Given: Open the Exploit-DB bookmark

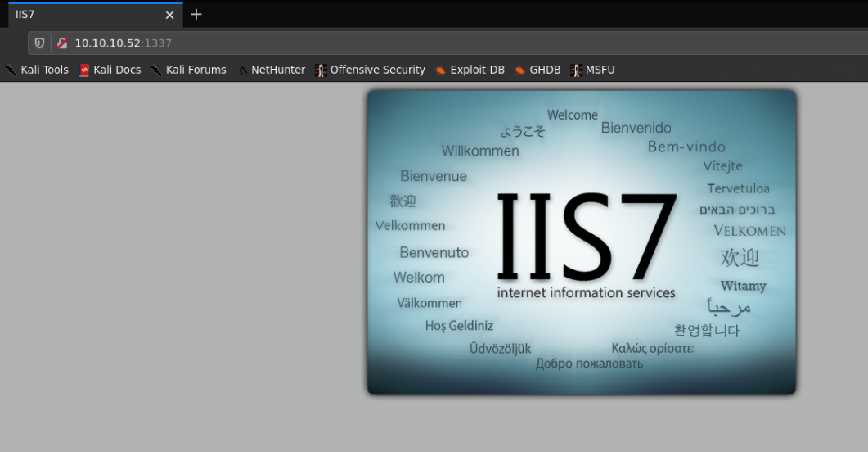Looking at the screenshot, I should (x=470, y=70).
